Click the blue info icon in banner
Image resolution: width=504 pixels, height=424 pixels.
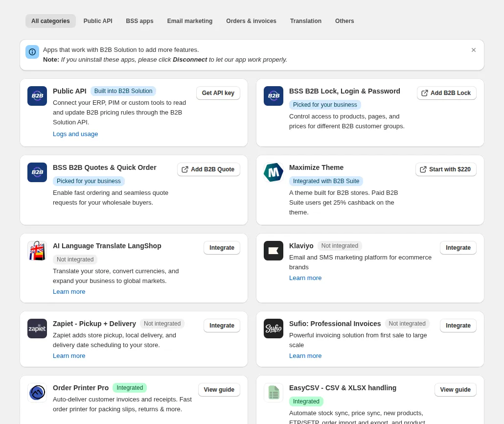32,52
